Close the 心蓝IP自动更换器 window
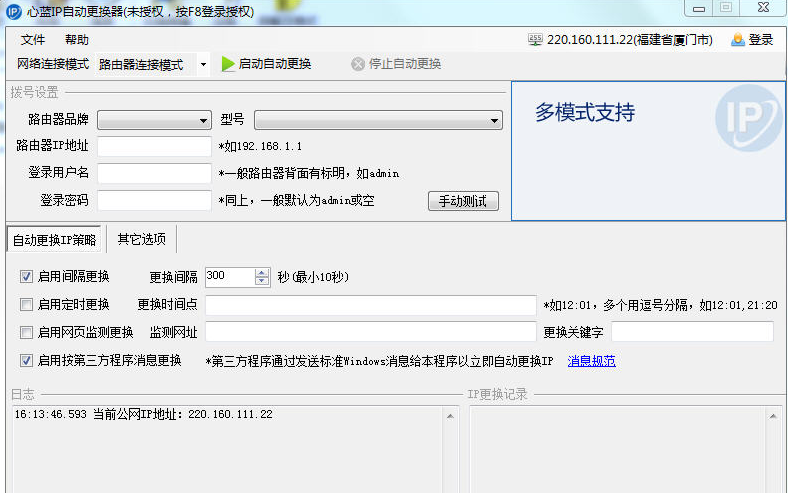Viewport: 788px width, 493px height. pyautogui.click(x=763, y=8)
